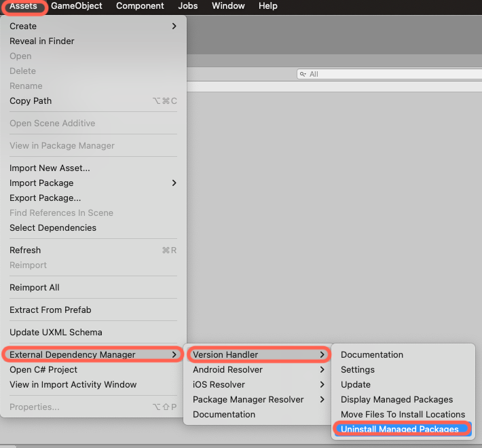
Task: Choose Import New Asset...
Action: [93, 168]
